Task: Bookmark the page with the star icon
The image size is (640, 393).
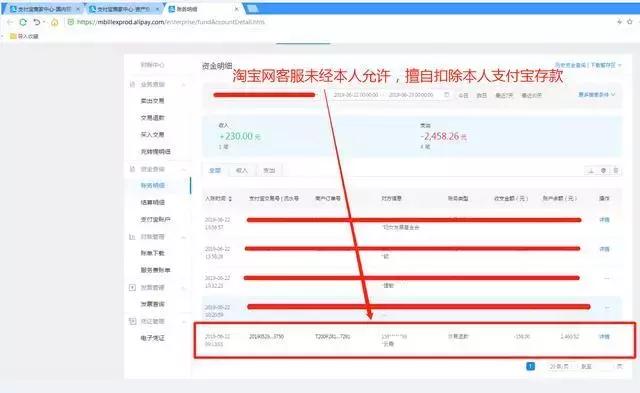Action: coord(630,22)
